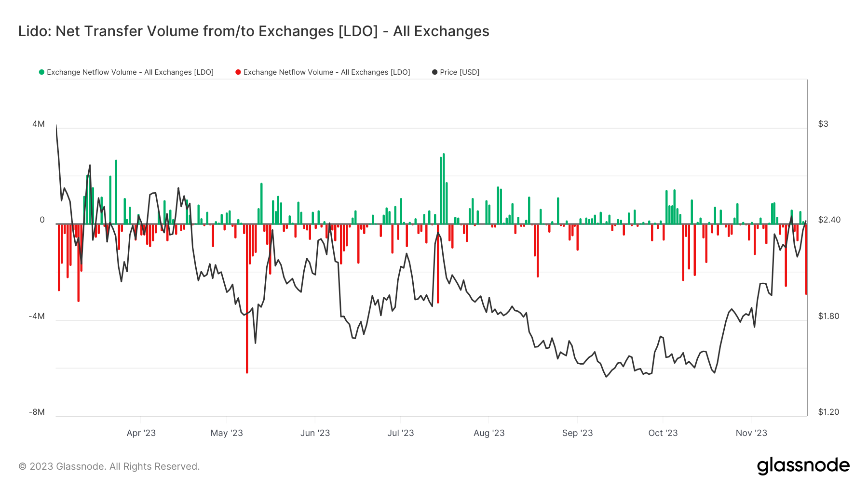Toggle the red Exchange Netflow Volume legend label

click(x=326, y=72)
